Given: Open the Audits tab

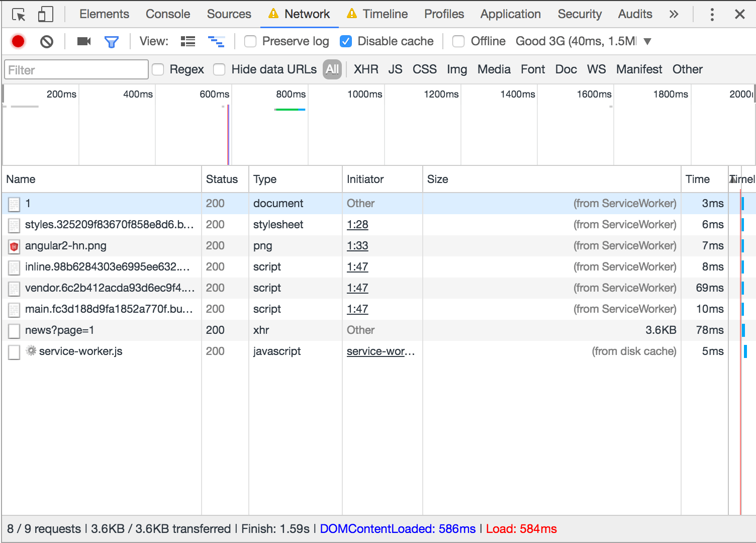Looking at the screenshot, I should (635, 14).
